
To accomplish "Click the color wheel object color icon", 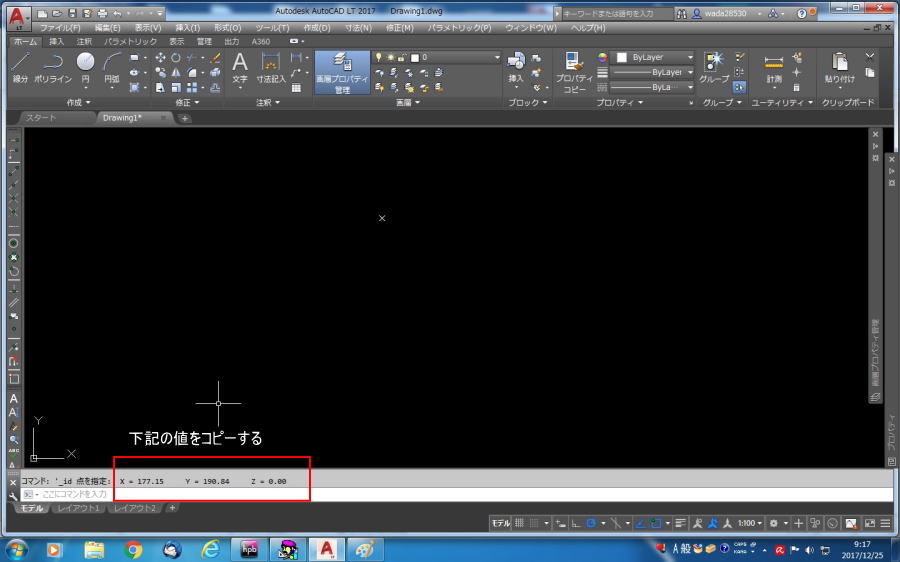I will pyautogui.click(x=602, y=57).
